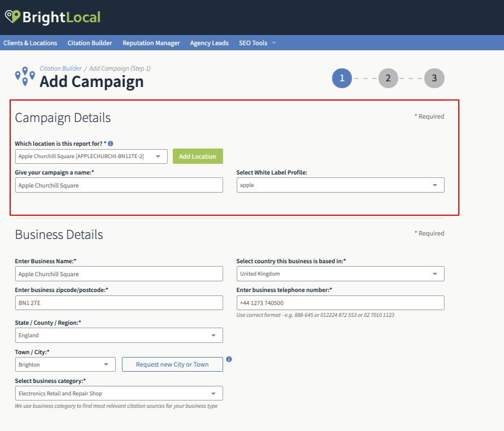
Task: Open the report location dropdown
Action: (x=92, y=156)
